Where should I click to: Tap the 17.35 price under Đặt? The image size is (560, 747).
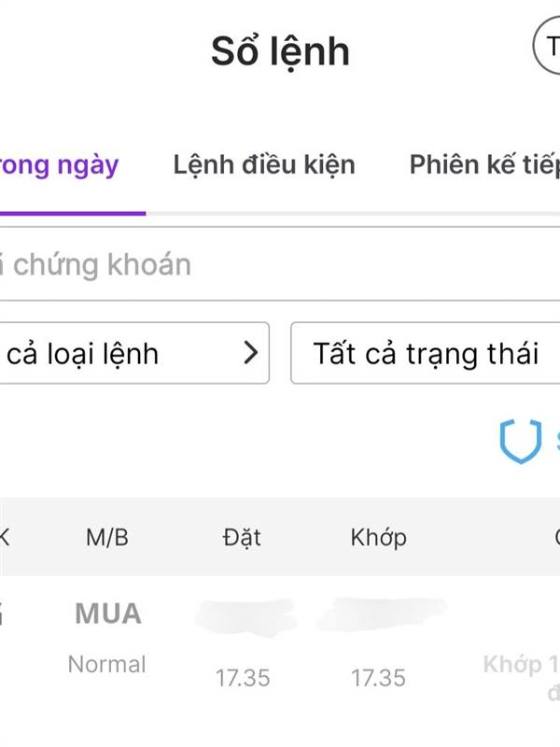coord(243,678)
